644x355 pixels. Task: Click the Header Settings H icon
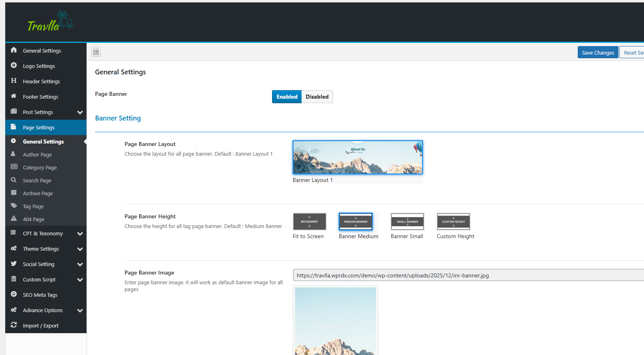(x=14, y=81)
